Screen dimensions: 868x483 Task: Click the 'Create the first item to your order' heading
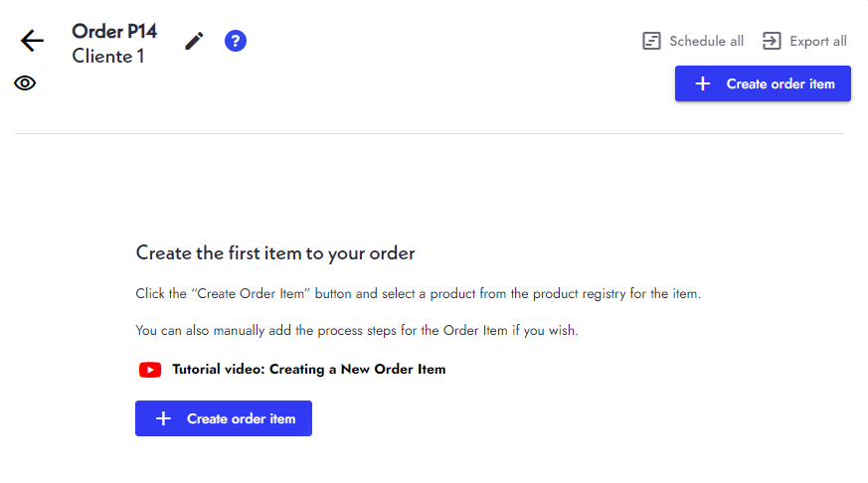(x=275, y=253)
